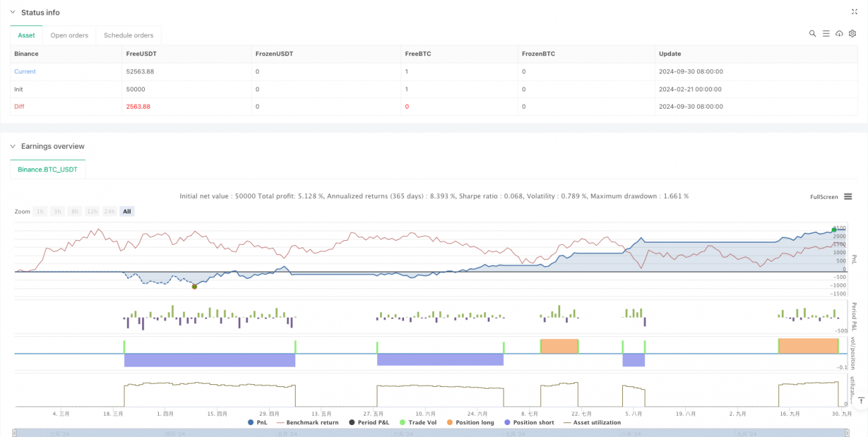Switch to the Schedule orders tab
868x437 pixels.
click(x=128, y=35)
